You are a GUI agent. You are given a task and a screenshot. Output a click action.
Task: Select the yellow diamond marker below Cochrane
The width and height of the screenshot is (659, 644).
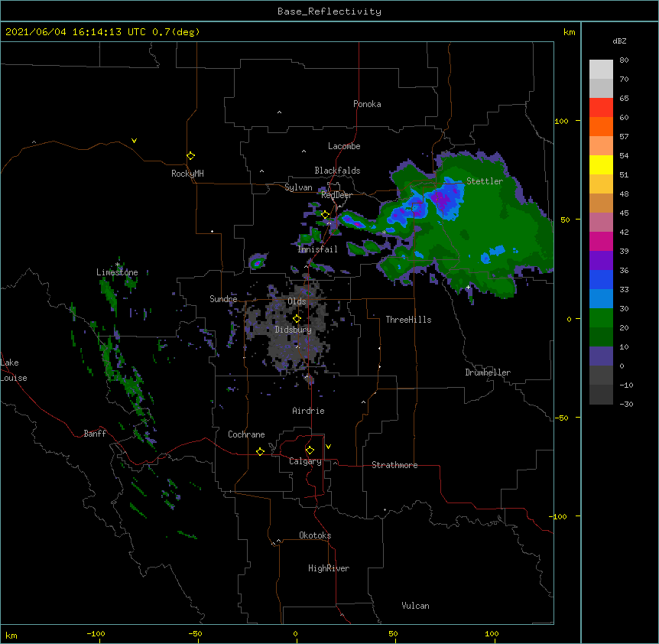[260, 451]
